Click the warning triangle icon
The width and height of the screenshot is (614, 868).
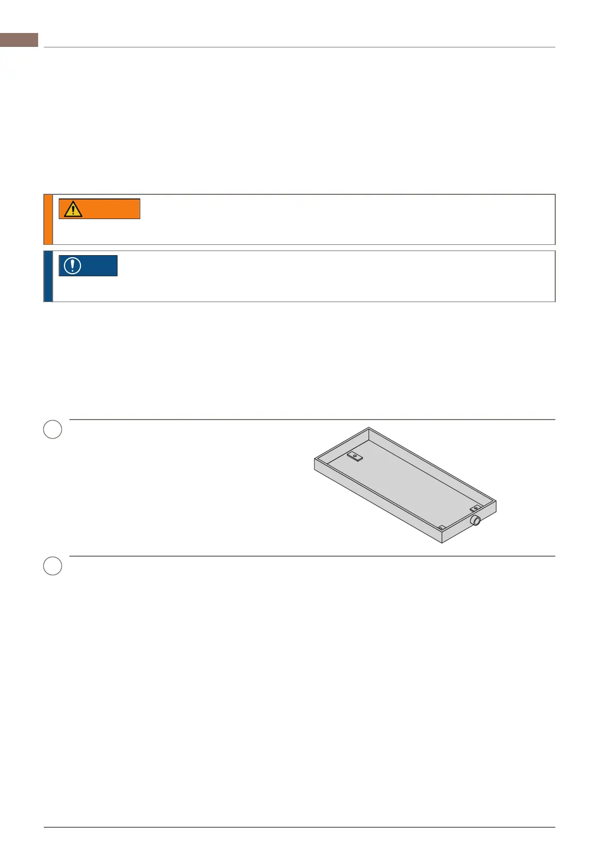coord(73,209)
